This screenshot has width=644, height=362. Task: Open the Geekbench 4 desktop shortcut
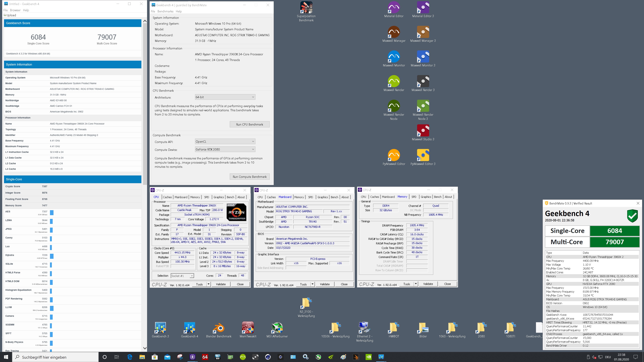(x=190, y=330)
